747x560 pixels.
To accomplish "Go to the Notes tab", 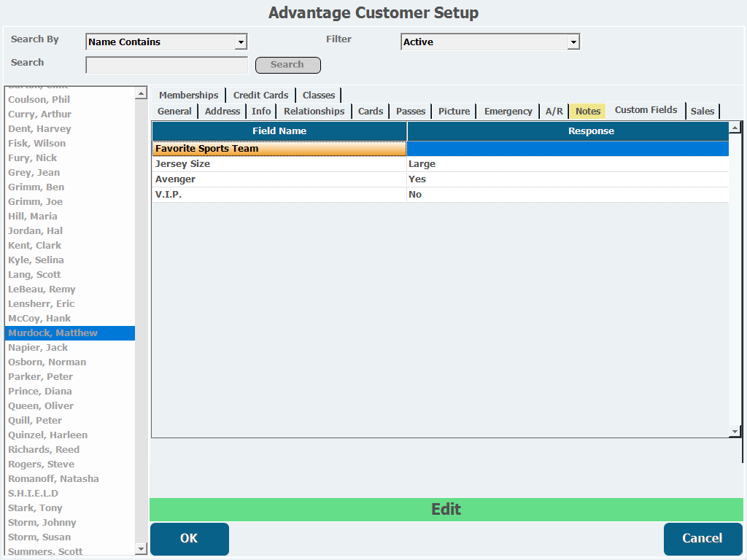I will (x=588, y=111).
